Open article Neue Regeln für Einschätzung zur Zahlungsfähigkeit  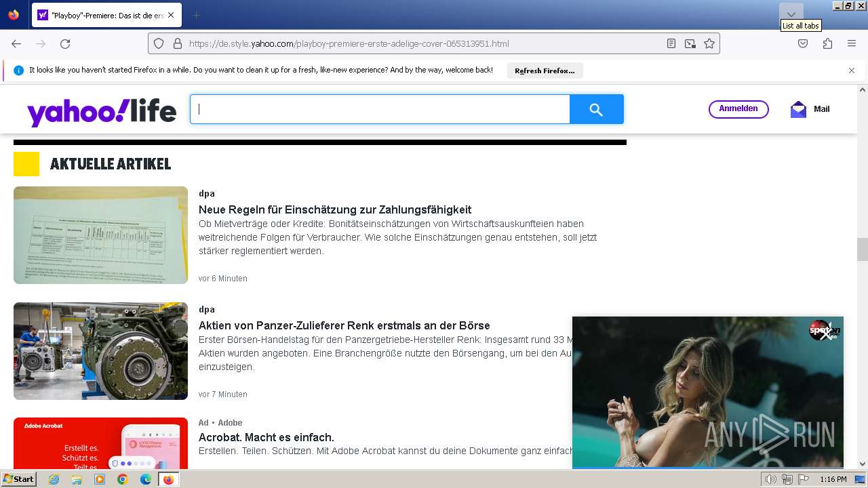(335, 209)
